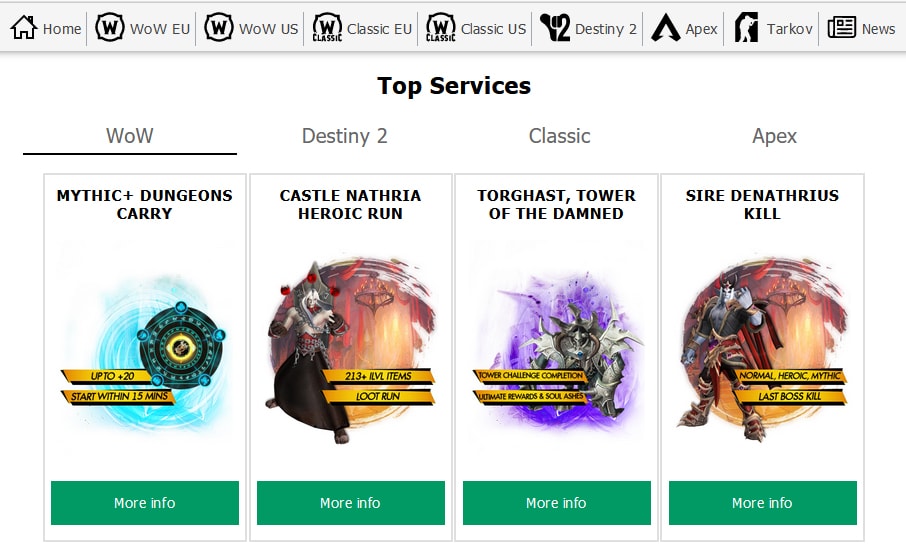The width and height of the screenshot is (906, 544).
Task: Click the Apex Legends logo icon
Action: point(666,28)
